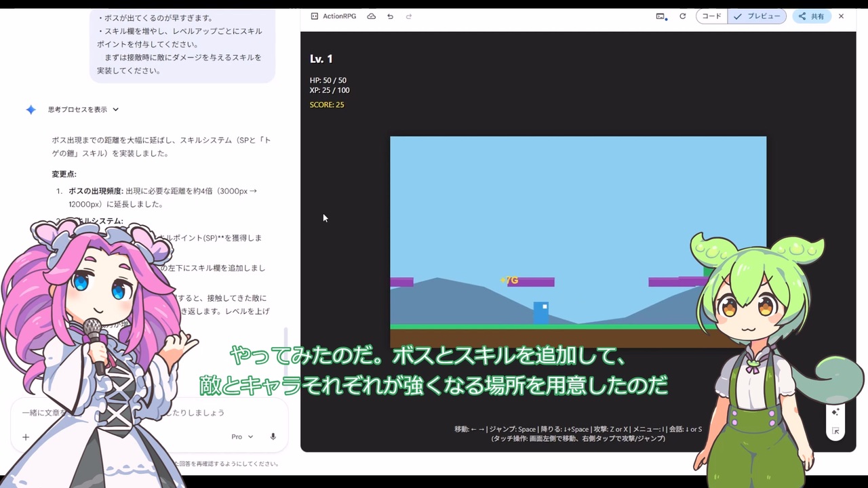Viewport: 868px width, 488px height.
Task: Undo the last canvas change
Action: click(x=390, y=16)
